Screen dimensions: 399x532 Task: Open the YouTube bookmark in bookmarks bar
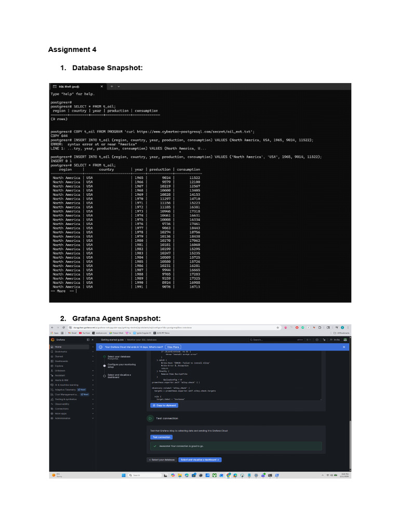click(x=85, y=333)
